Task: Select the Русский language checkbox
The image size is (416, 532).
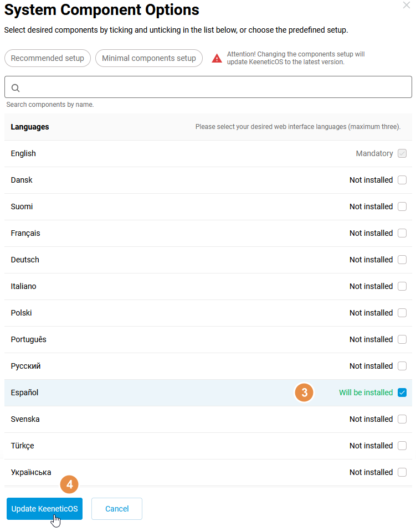Action: tap(402, 366)
